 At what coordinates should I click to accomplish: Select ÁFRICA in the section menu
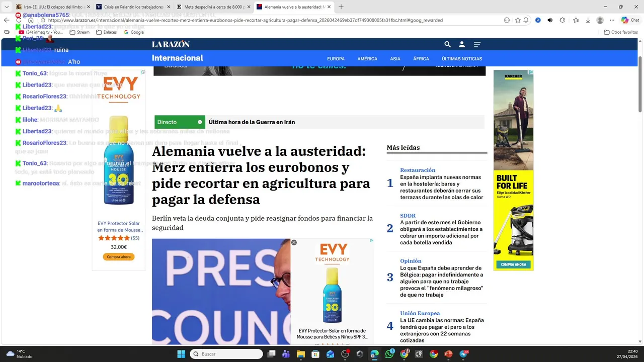[x=421, y=59]
